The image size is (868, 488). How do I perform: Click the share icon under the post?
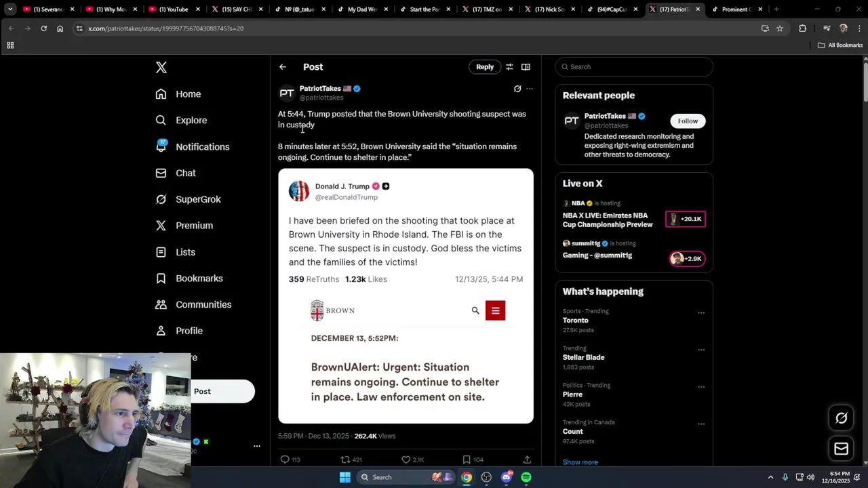527,460
